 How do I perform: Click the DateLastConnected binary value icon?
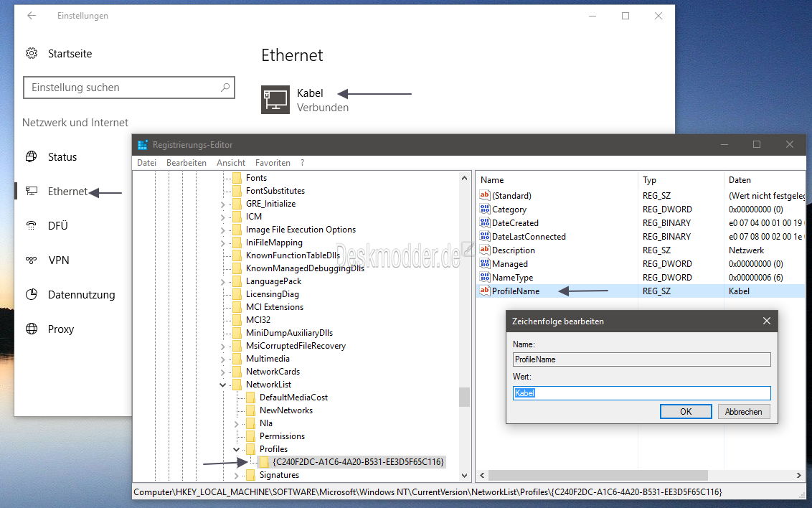tap(485, 236)
